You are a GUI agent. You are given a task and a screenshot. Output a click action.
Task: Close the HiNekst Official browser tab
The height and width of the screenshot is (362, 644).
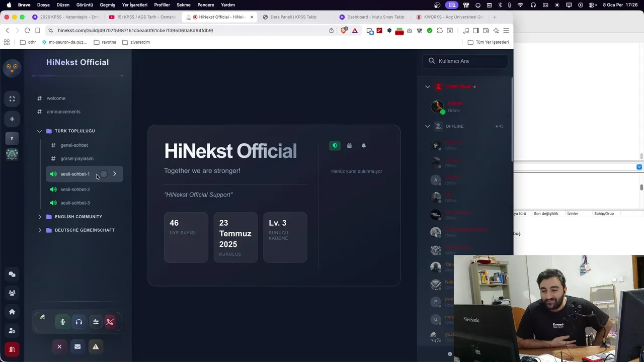(x=252, y=17)
